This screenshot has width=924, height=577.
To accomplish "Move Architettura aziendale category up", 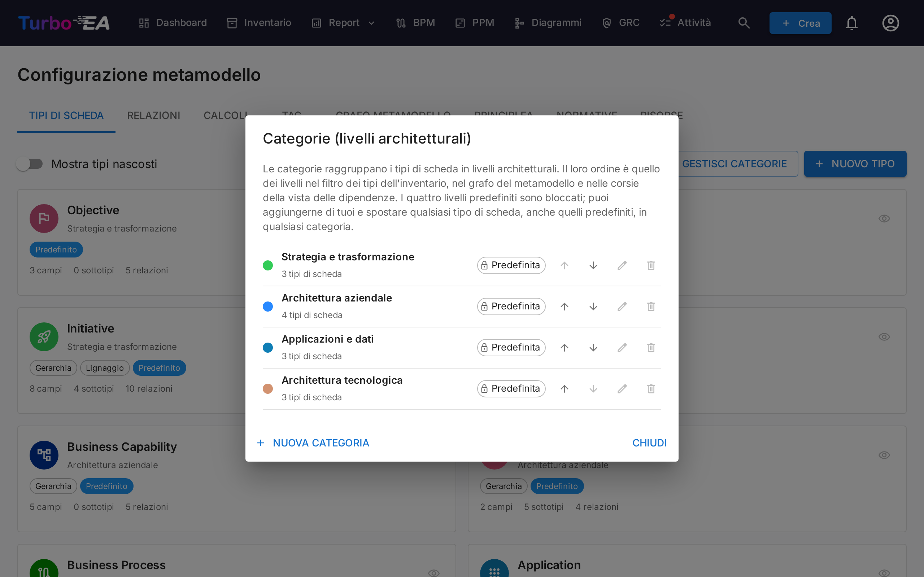I will click(x=565, y=307).
